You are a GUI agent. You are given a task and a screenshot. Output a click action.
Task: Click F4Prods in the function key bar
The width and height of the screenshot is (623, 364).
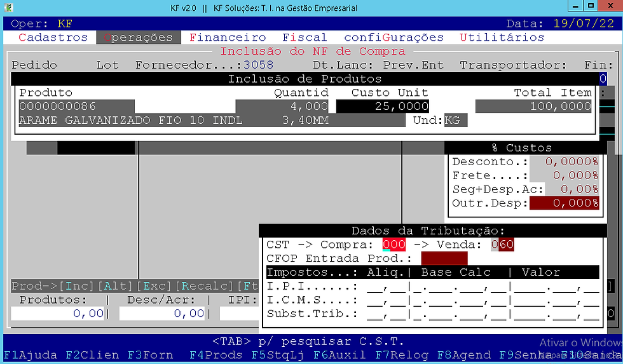point(216,355)
